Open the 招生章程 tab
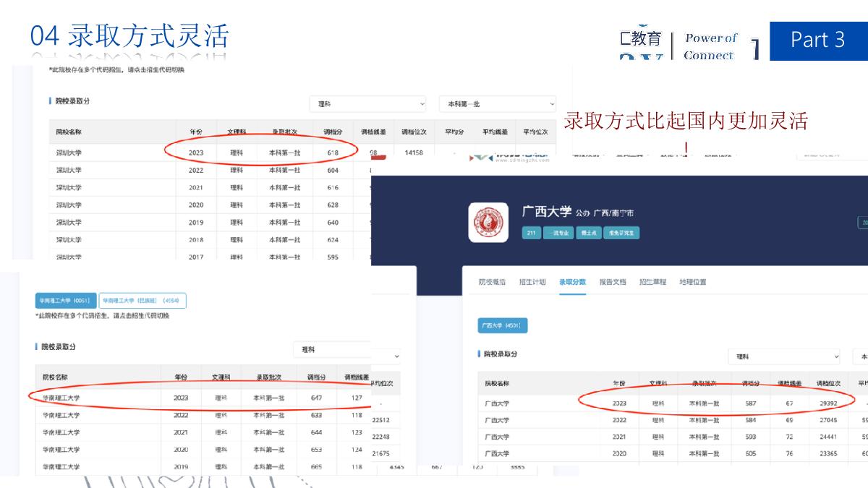This screenshot has height=488, width=868. coord(652,282)
